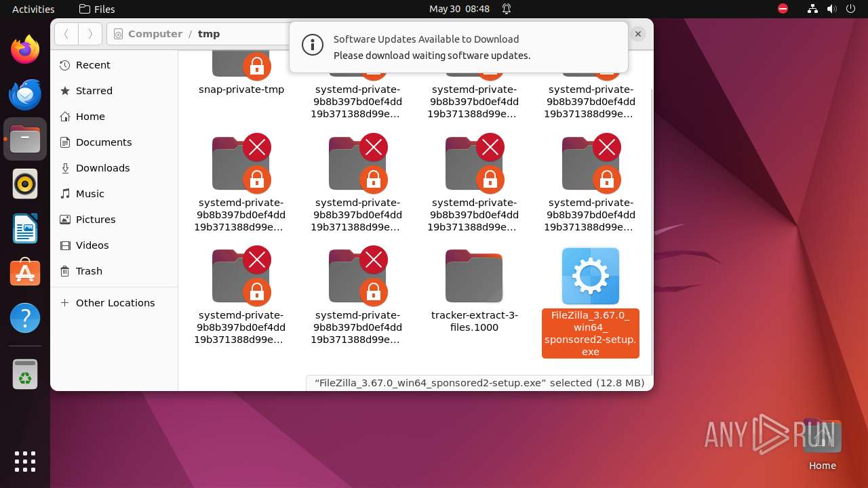Click the tracker-extract-3-files.1000 folder name
The height and width of the screenshot is (488, 868).
click(x=474, y=321)
